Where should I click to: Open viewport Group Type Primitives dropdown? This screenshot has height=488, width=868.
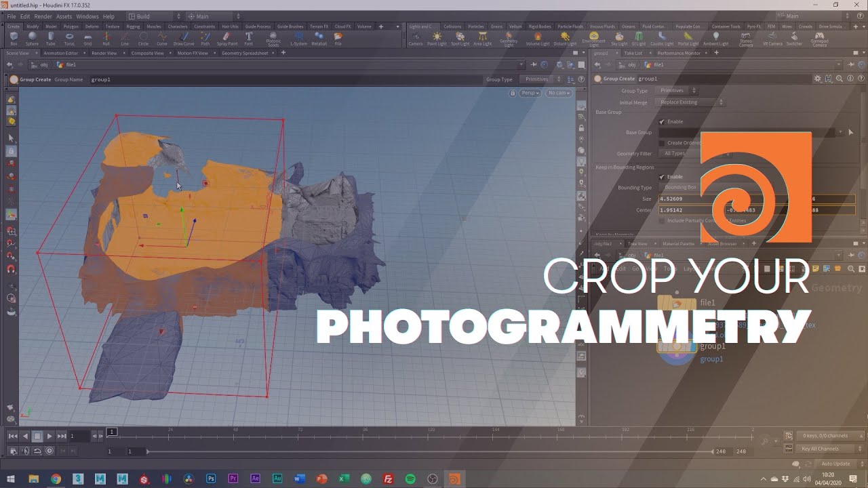coord(540,79)
